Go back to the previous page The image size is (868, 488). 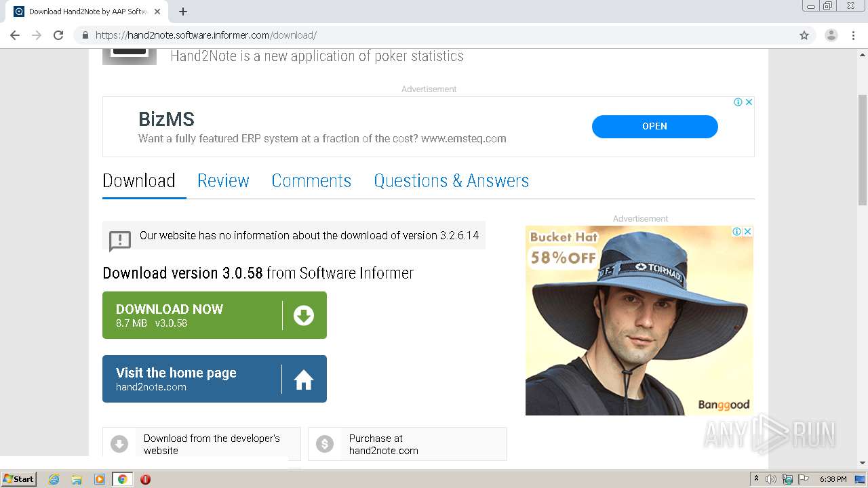tap(15, 35)
